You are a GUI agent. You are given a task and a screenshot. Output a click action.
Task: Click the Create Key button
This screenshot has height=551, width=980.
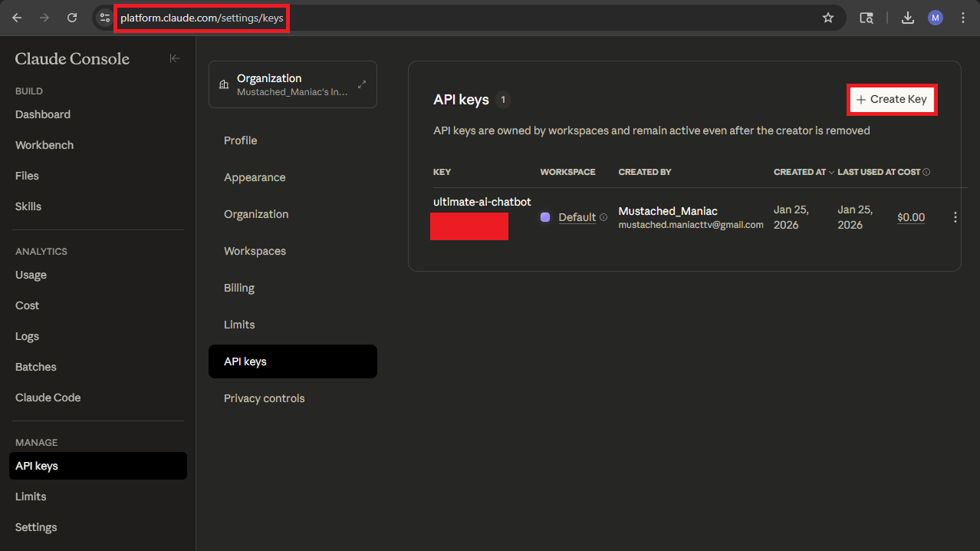(x=892, y=99)
